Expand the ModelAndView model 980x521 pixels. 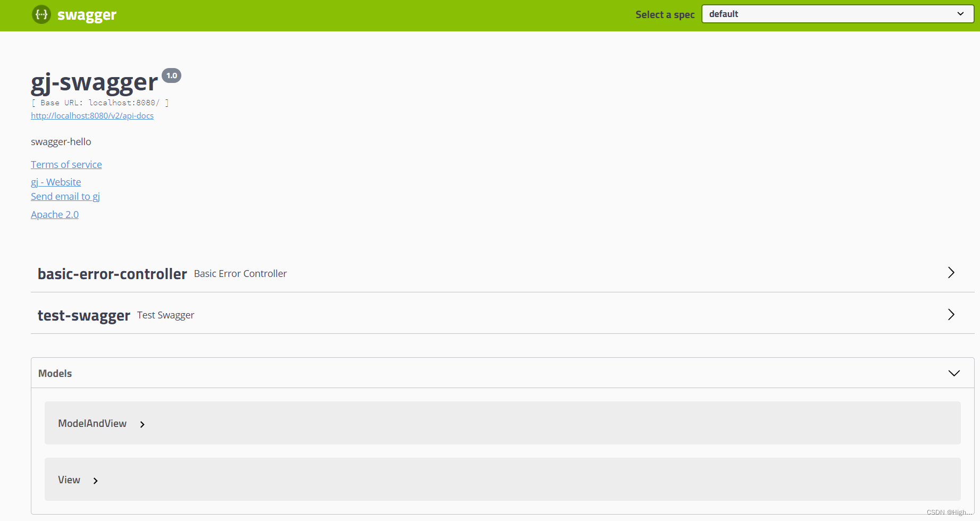click(92, 423)
